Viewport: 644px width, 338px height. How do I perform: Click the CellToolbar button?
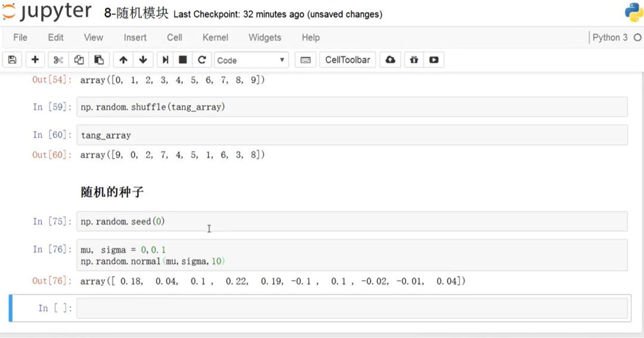348,60
